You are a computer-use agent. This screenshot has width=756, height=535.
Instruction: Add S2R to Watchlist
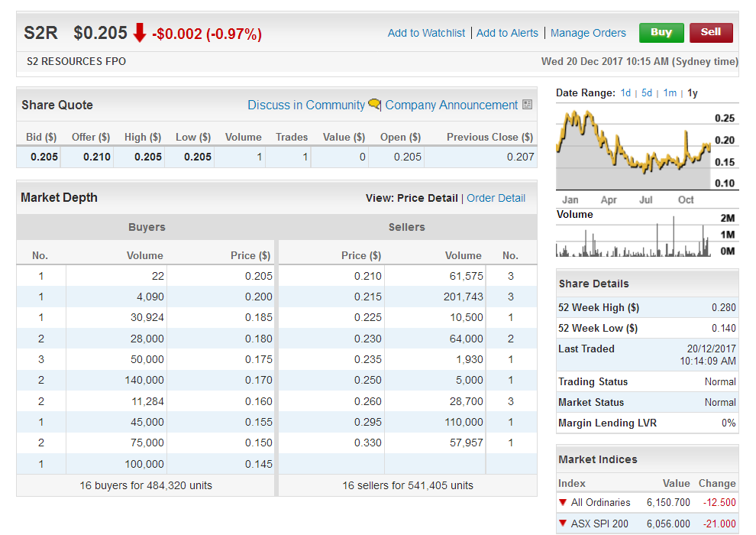[426, 33]
